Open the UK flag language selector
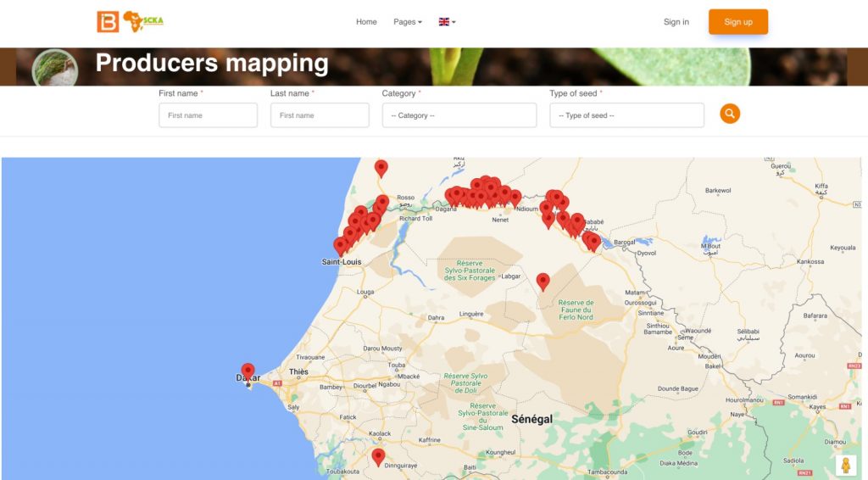Image resolution: width=868 pixels, height=480 pixels. pyautogui.click(x=447, y=22)
